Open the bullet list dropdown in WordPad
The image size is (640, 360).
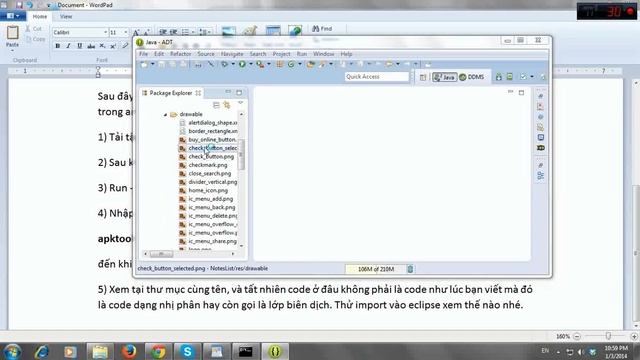(193, 32)
